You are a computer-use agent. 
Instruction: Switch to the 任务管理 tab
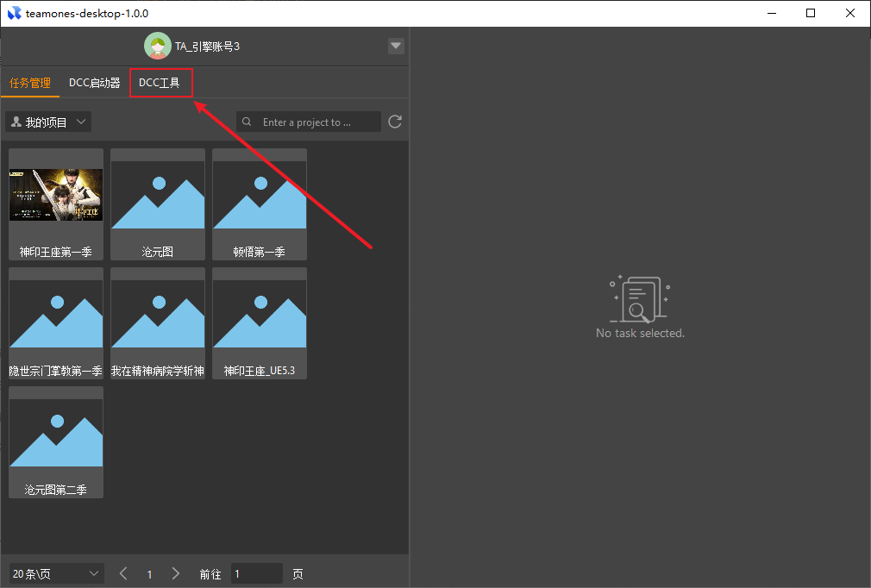30,83
